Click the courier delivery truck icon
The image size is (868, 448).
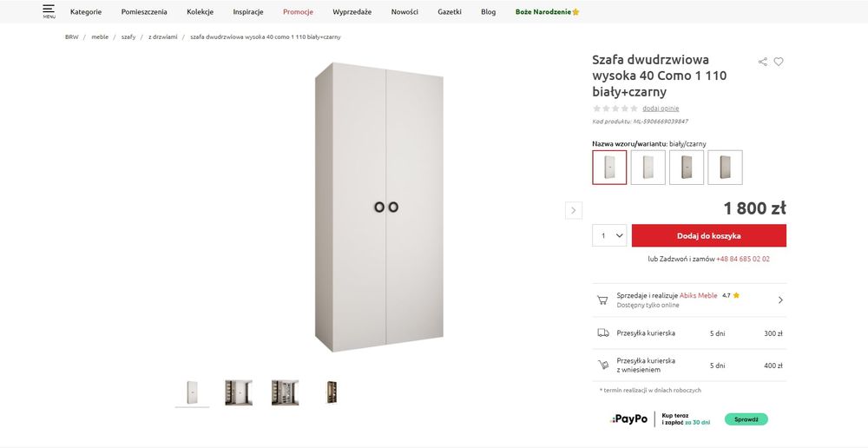[x=602, y=333]
